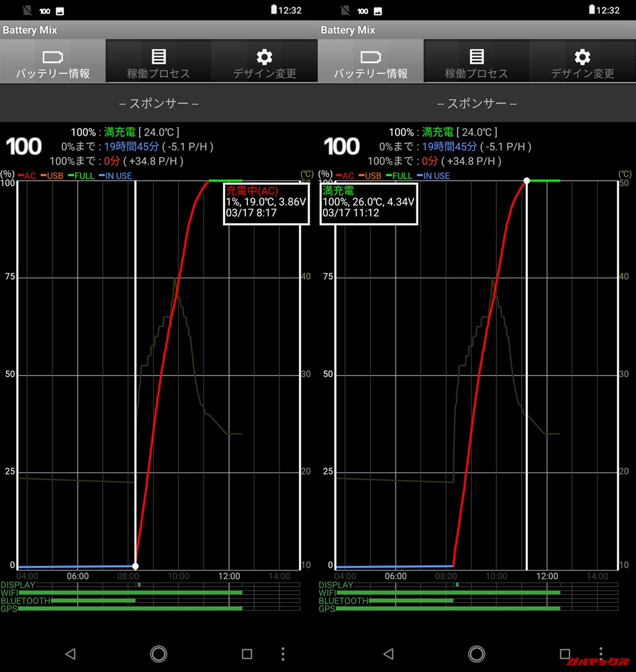
Task: Click the 充電中(AC) 1% info tooltip
Action: pyautogui.click(x=266, y=204)
